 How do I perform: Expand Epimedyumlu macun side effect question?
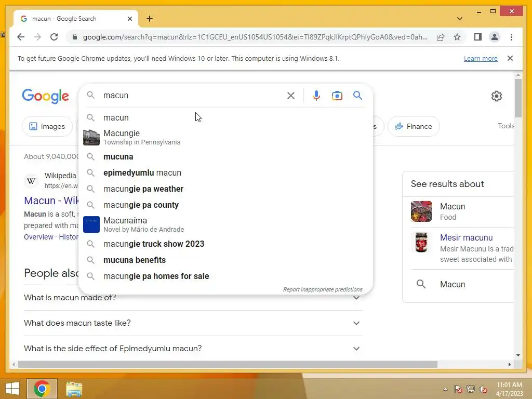coord(193,349)
